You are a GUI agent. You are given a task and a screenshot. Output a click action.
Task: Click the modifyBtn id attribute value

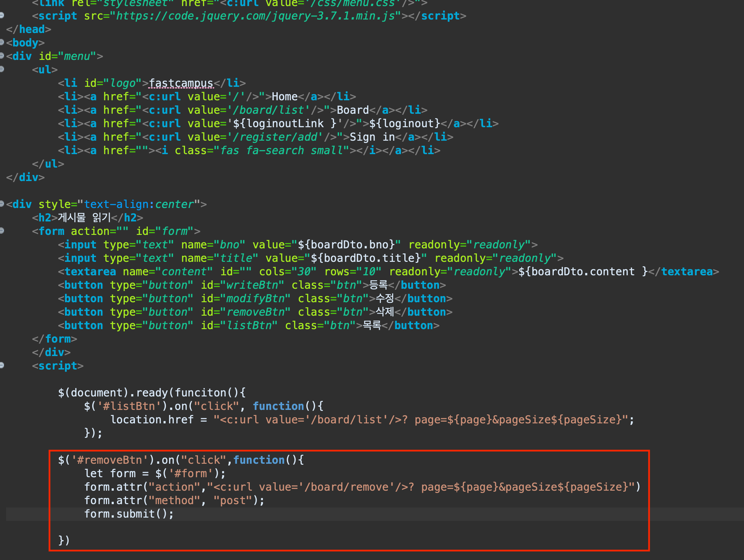255,299
